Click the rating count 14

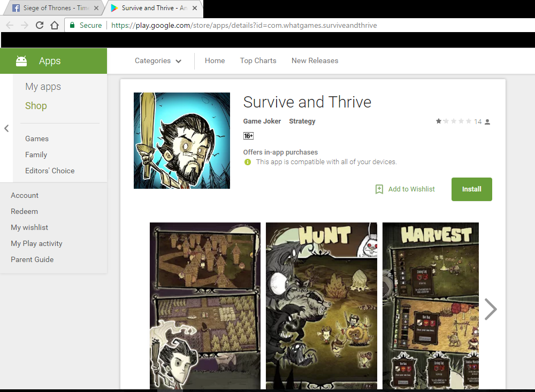point(478,122)
